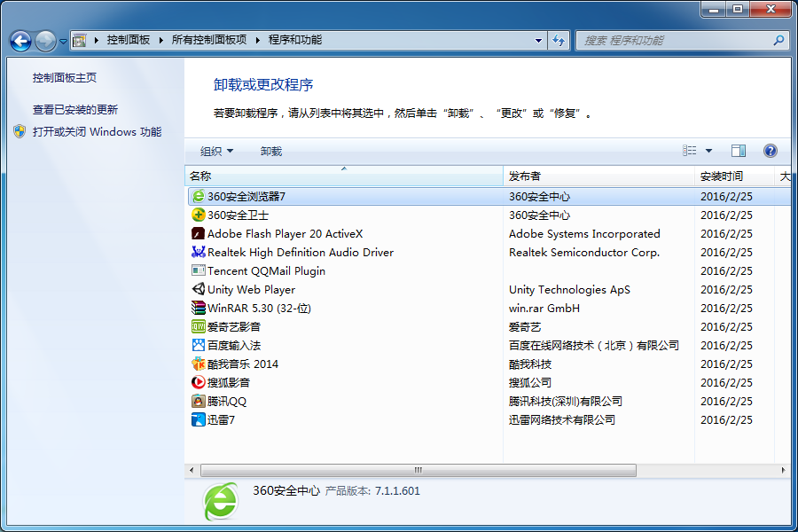The width and height of the screenshot is (798, 532).
Task: Expand the arrow before 控制面板 breadcrumb
Action: [x=96, y=40]
